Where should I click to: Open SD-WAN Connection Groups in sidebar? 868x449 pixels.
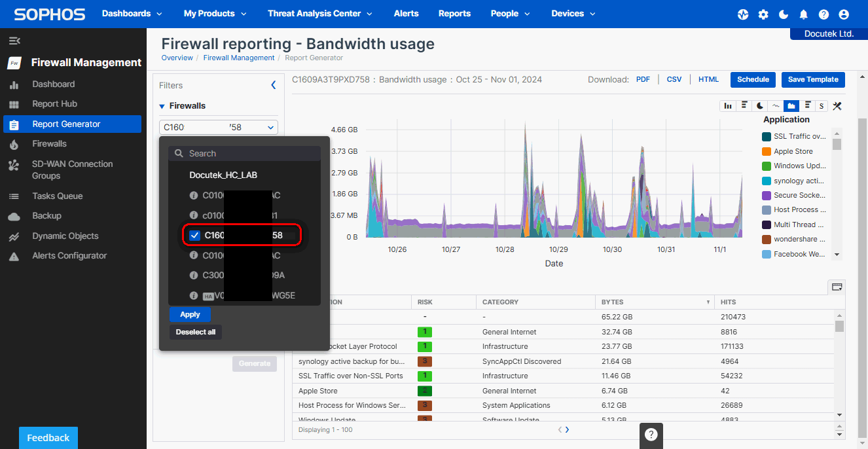(x=73, y=170)
